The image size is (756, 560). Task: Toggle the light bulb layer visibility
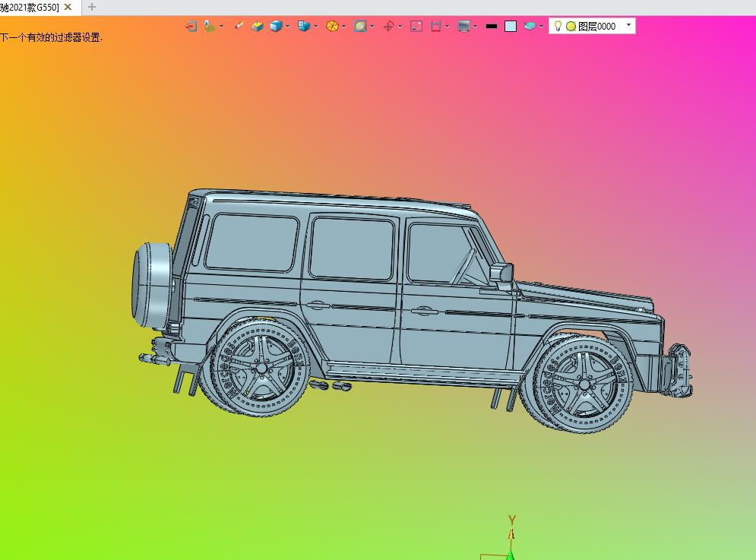click(x=558, y=26)
